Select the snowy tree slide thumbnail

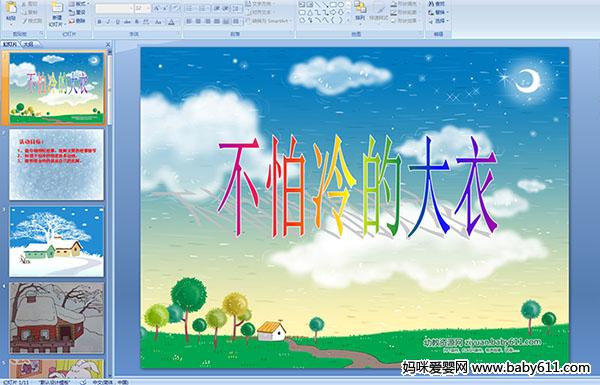point(57,241)
